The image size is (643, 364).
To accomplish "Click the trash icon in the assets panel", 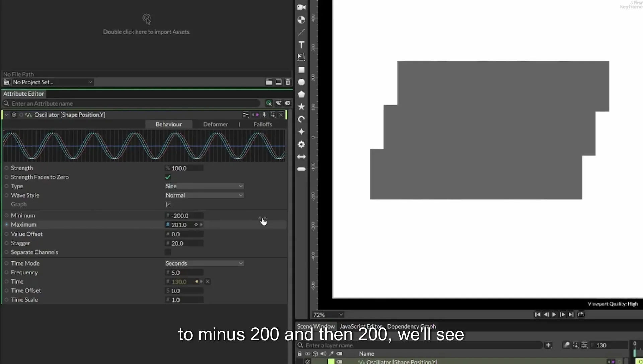I will pyautogui.click(x=288, y=82).
